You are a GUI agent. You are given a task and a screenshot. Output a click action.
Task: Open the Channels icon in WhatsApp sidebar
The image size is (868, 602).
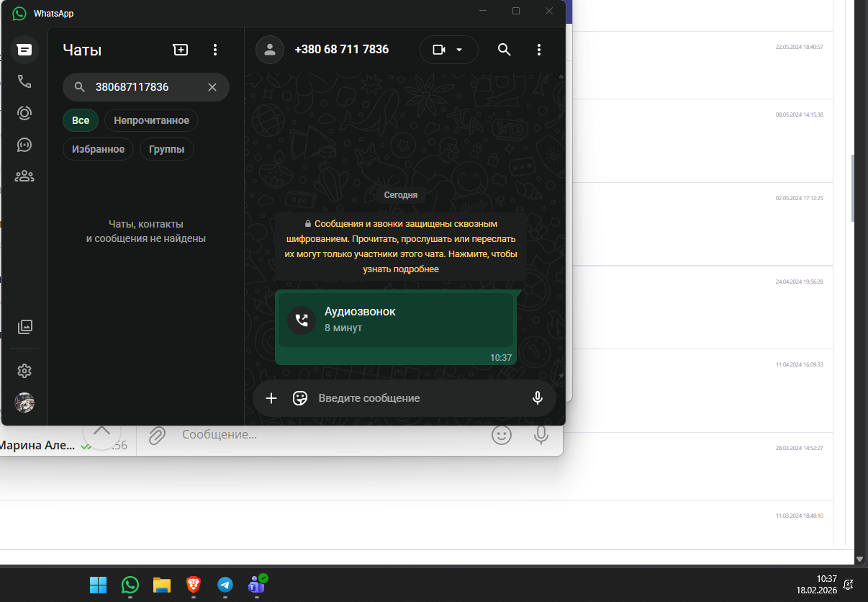[24, 145]
